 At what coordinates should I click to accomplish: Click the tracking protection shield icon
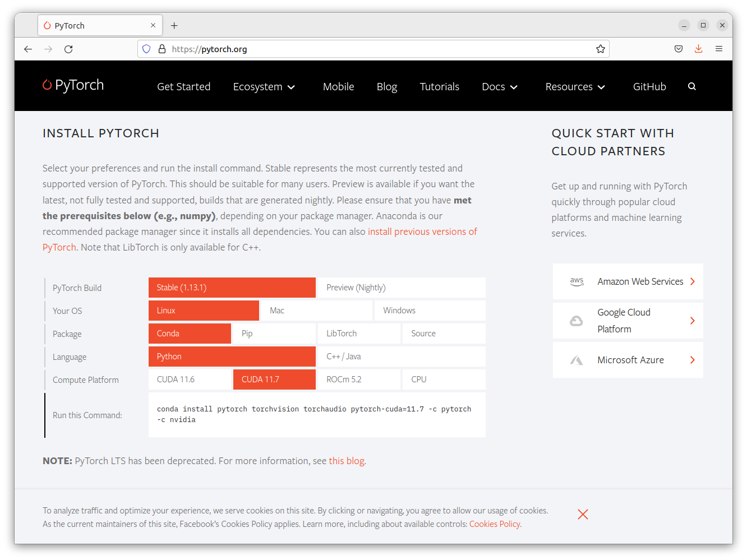click(x=146, y=49)
